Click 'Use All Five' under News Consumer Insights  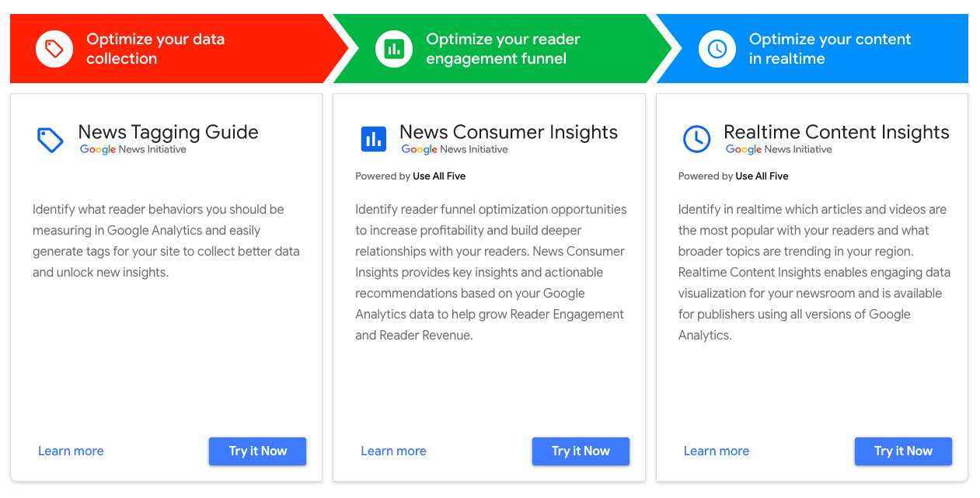[x=441, y=176]
